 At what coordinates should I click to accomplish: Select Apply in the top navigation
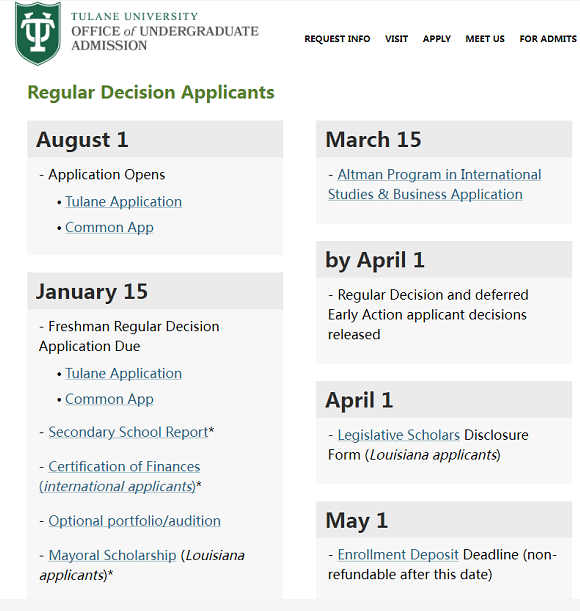(437, 39)
